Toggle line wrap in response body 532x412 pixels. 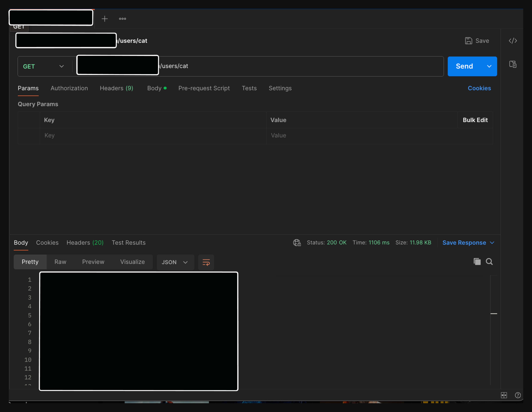pos(206,262)
